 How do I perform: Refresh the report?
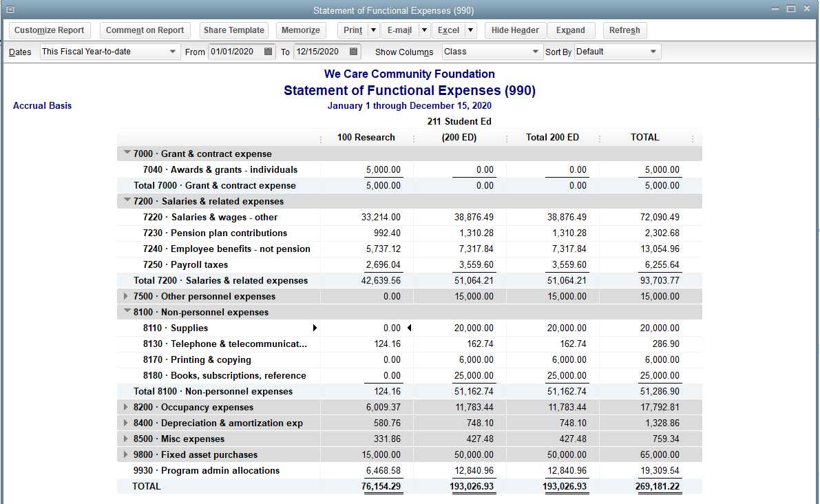[624, 30]
